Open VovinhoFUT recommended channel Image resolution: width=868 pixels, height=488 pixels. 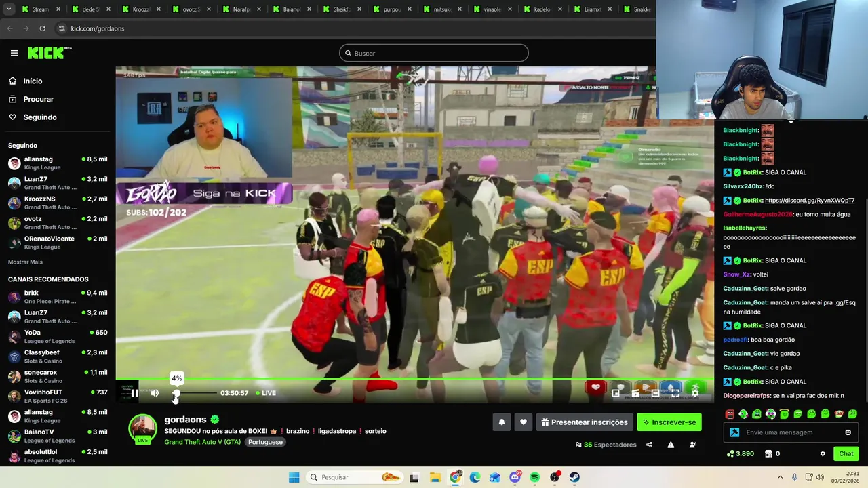[58, 396]
